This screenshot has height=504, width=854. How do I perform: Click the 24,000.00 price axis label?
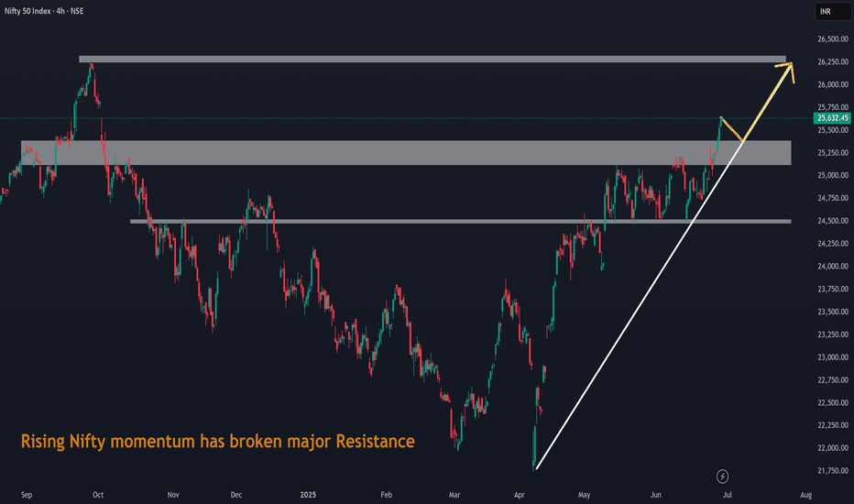click(x=833, y=266)
